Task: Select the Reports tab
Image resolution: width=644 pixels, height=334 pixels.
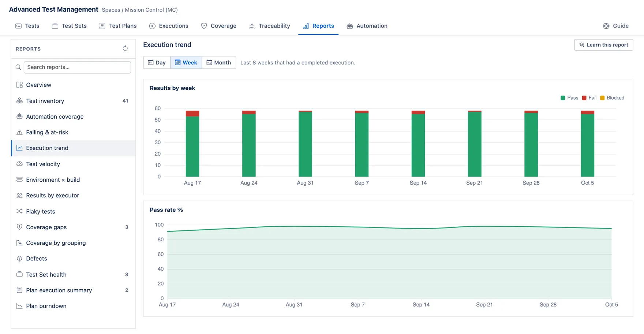Action: [x=318, y=26]
